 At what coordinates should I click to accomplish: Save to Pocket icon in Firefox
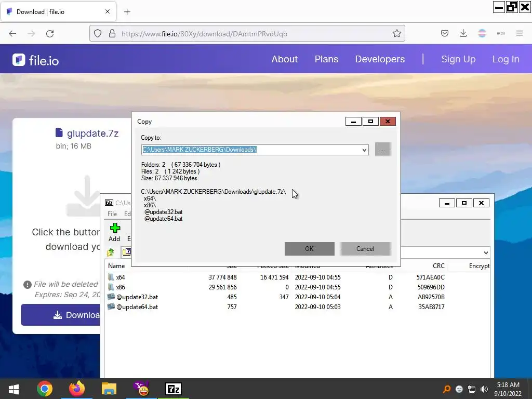(445, 33)
